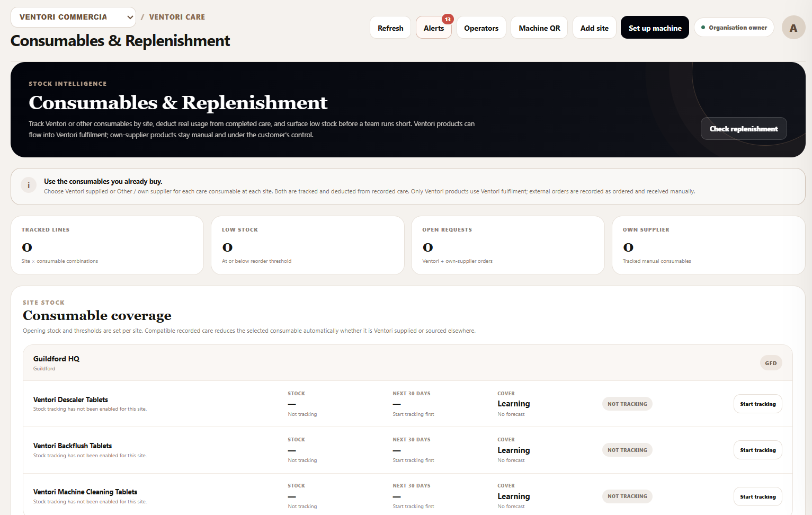Click the Guildford HQ site heading

pyautogui.click(x=56, y=359)
